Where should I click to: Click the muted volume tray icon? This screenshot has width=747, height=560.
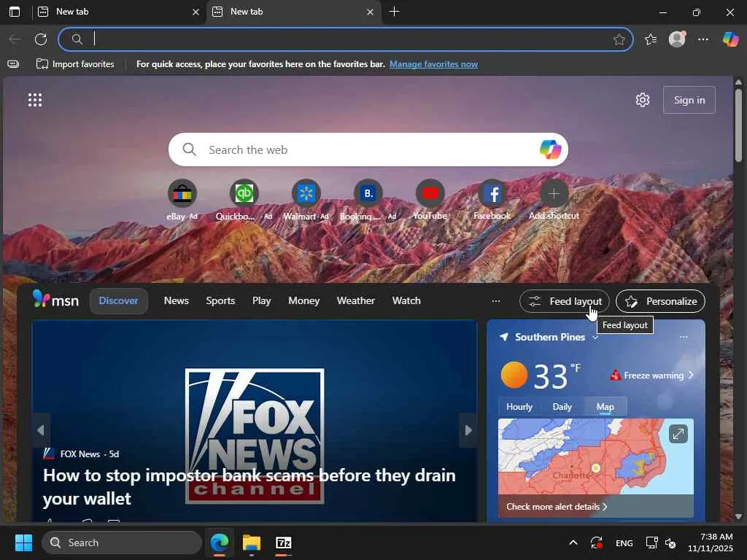[671, 542]
